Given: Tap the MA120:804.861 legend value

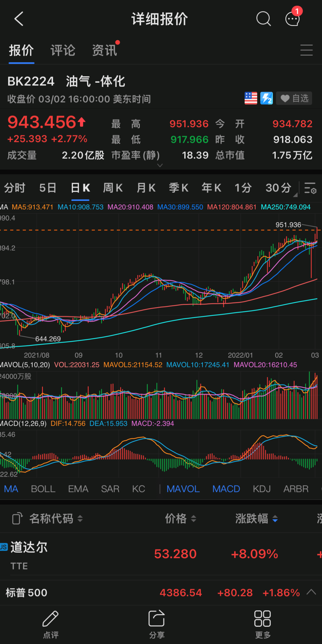Looking at the screenshot, I should [x=232, y=207].
